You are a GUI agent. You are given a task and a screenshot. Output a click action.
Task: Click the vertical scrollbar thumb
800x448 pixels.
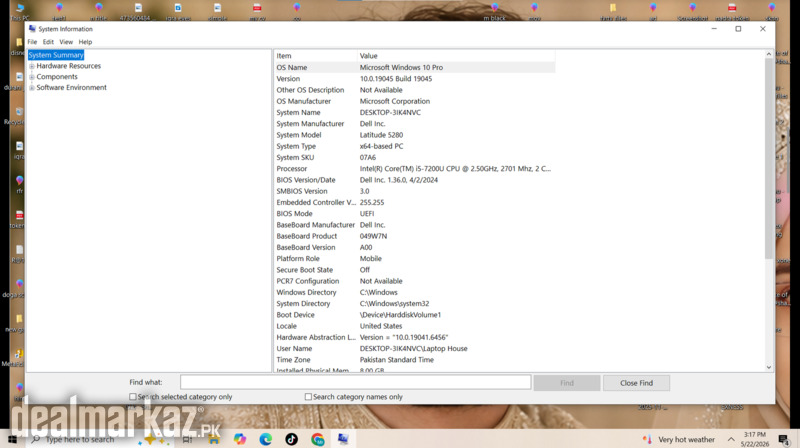click(769, 158)
